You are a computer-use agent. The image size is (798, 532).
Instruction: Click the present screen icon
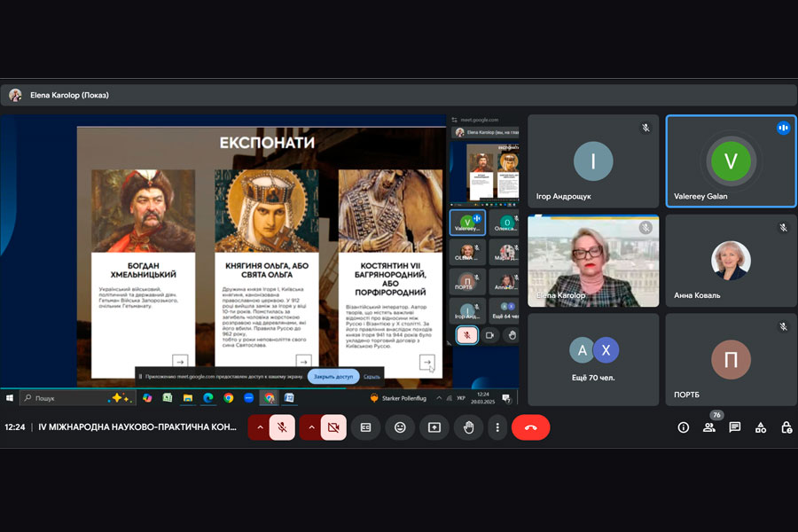pyautogui.click(x=434, y=427)
